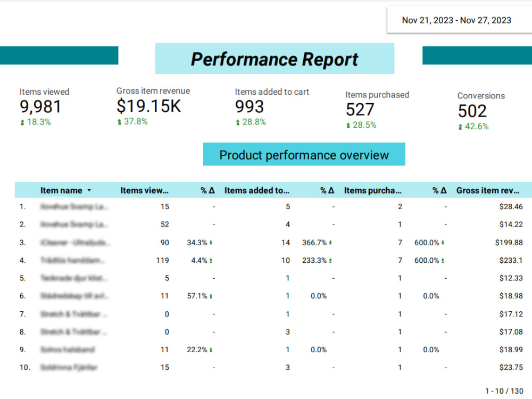Click the green growth arrow under Items viewed
The width and height of the screenshot is (532, 399).
(x=22, y=122)
